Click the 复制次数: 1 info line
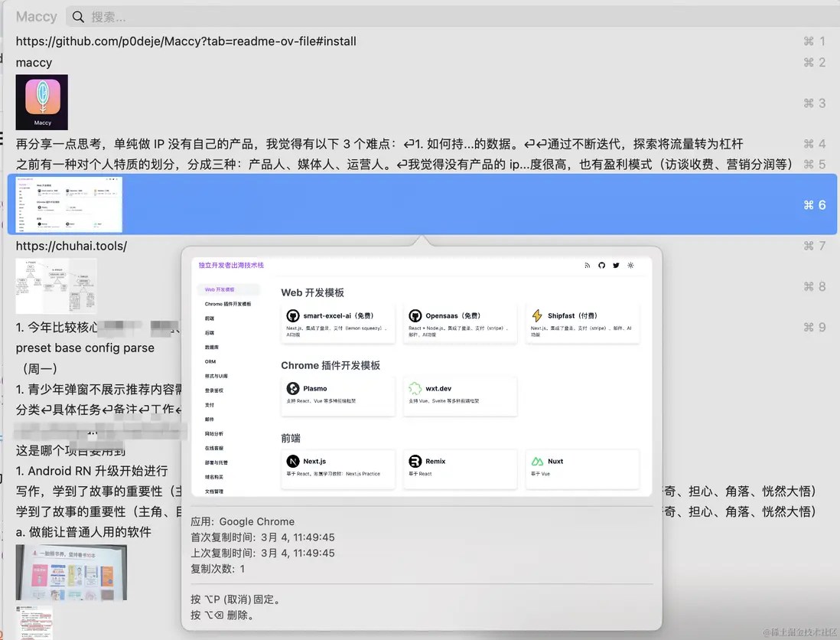840x640 pixels. click(x=217, y=569)
